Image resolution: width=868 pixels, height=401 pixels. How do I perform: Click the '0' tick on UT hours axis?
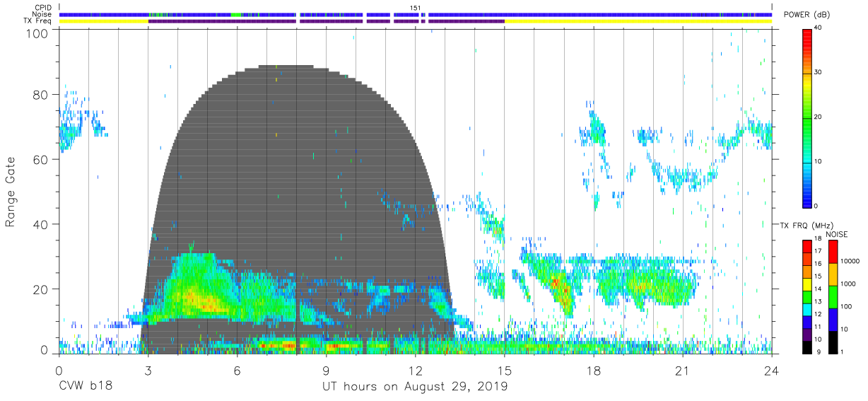[x=59, y=370]
